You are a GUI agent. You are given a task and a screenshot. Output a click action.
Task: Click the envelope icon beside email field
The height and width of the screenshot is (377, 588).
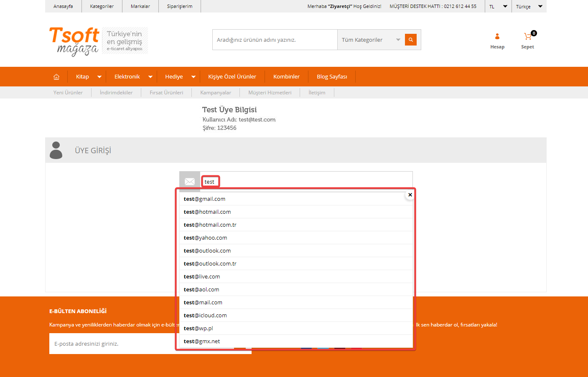tap(190, 182)
